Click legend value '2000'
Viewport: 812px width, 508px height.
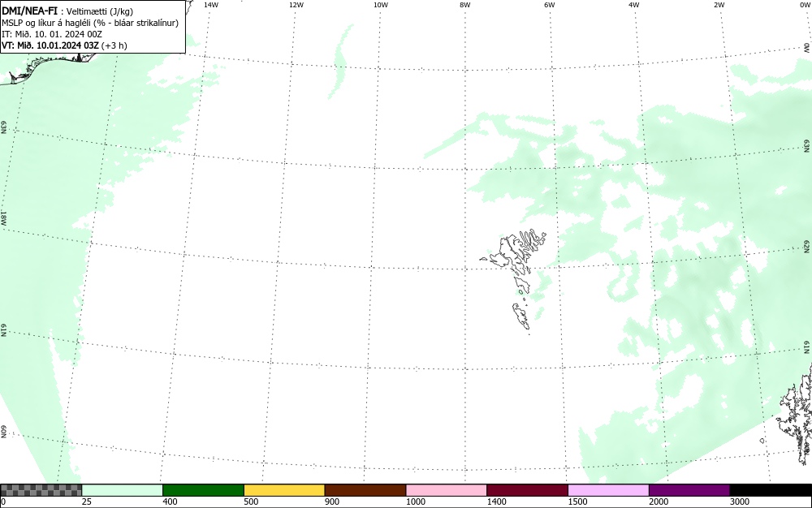(x=659, y=502)
